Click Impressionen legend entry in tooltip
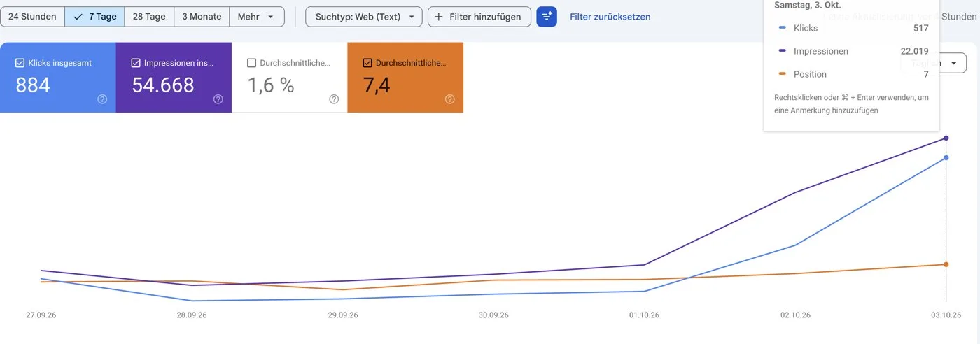Viewport: 980px width, 344px height. (x=821, y=51)
